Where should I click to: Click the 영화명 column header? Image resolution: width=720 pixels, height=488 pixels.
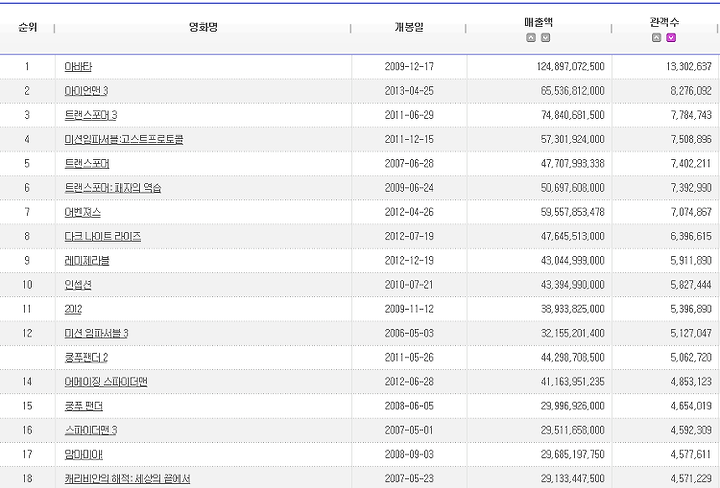point(203,28)
